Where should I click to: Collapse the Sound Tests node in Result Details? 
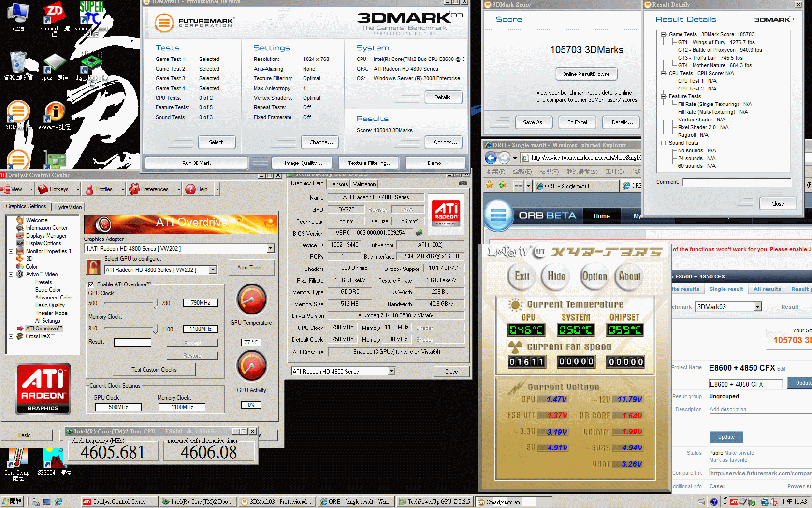coord(664,143)
